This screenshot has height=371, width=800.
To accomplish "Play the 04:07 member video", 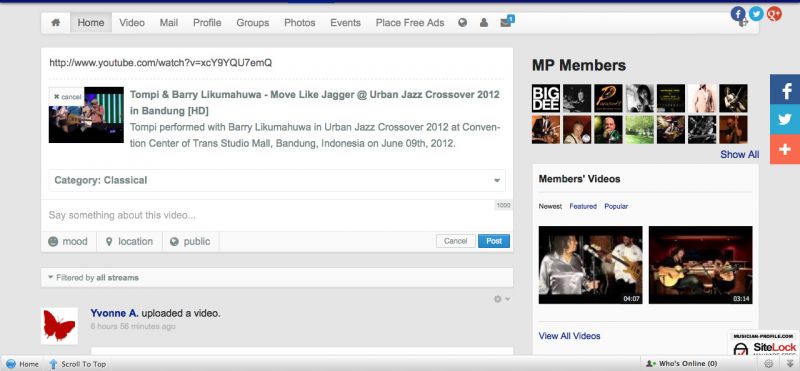I will click(590, 265).
